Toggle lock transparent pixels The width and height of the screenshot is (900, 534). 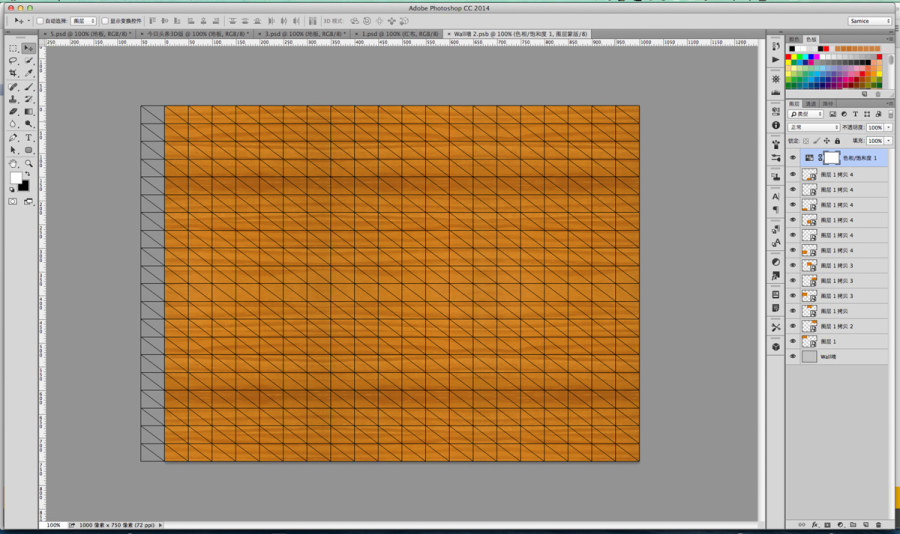tap(806, 141)
